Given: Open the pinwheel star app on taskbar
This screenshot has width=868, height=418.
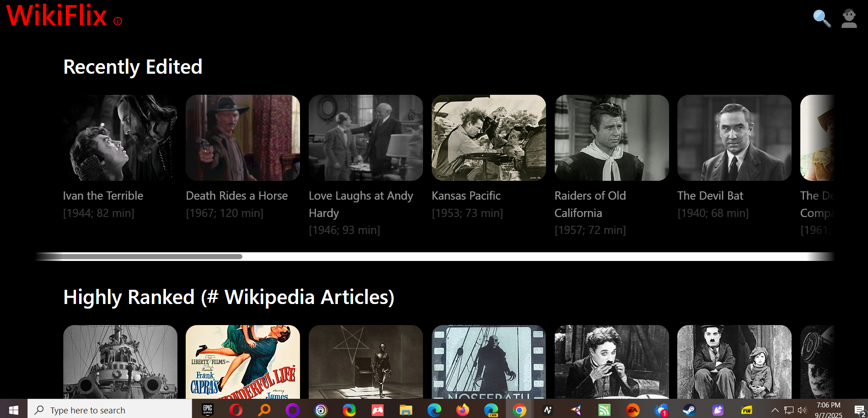Looking at the screenshot, I should (576, 410).
